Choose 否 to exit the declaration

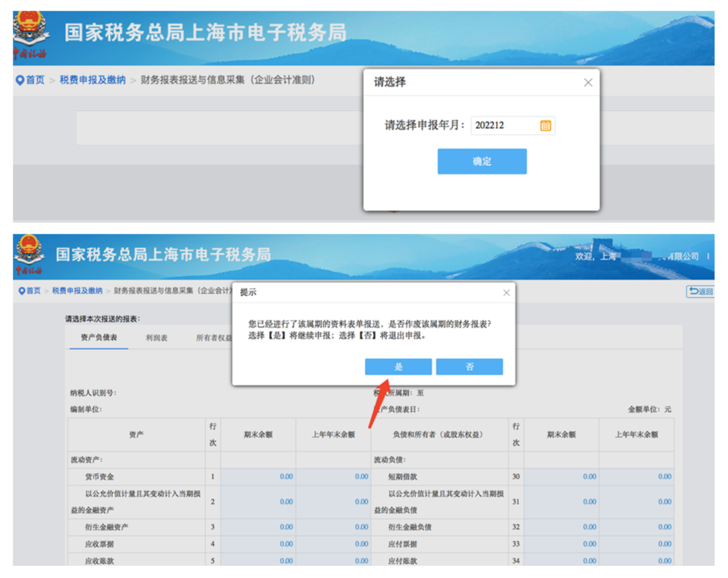click(469, 367)
